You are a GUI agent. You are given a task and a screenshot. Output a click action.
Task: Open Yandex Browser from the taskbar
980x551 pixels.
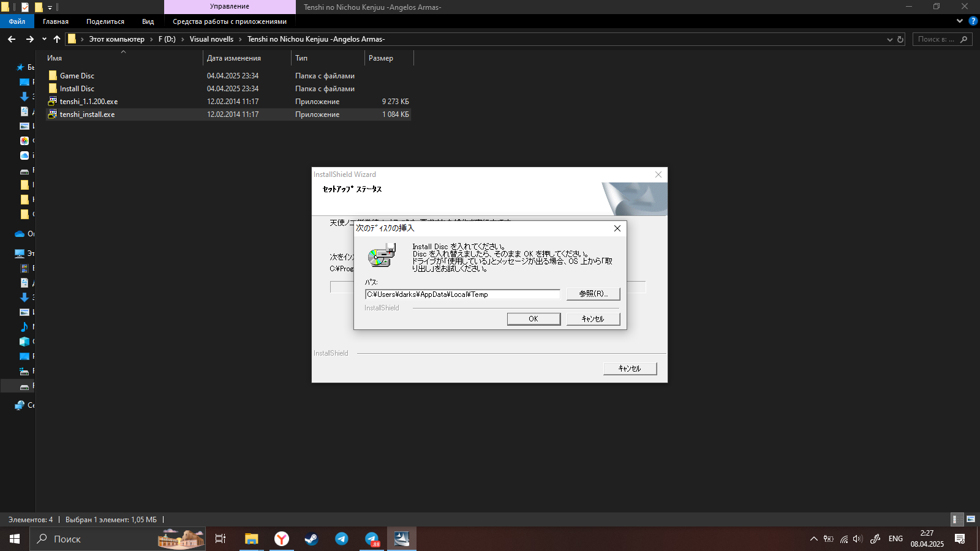point(282,539)
